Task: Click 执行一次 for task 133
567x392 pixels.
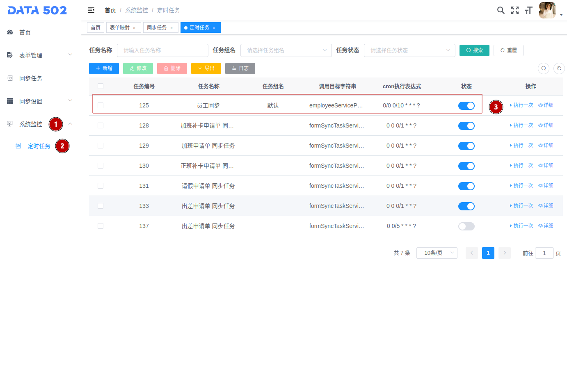Action: (x=521, y=206)
